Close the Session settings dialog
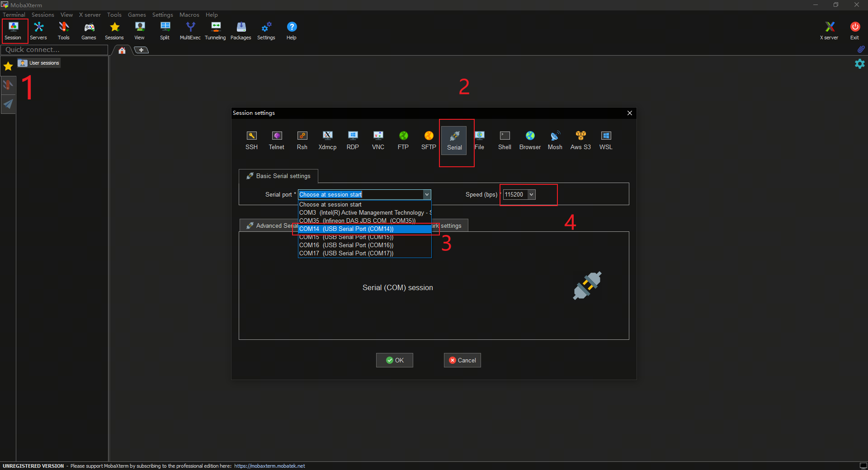 tap(630, 113)
